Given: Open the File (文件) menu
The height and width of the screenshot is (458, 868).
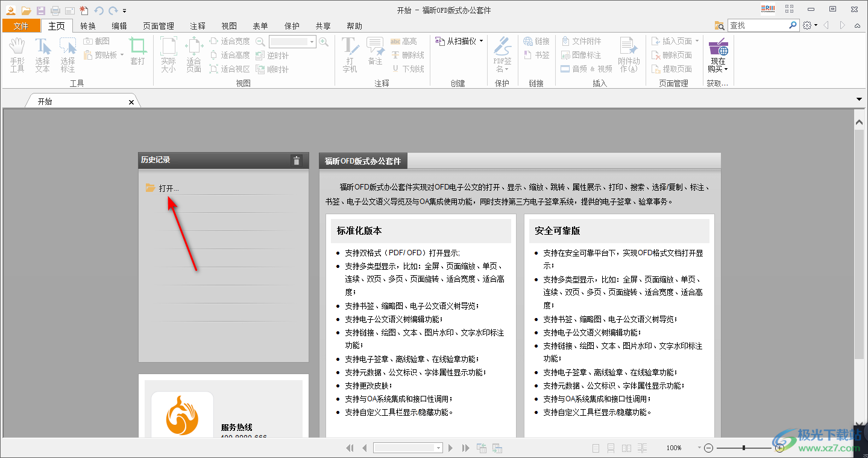Looking at the screenshot, I should 21,26.
